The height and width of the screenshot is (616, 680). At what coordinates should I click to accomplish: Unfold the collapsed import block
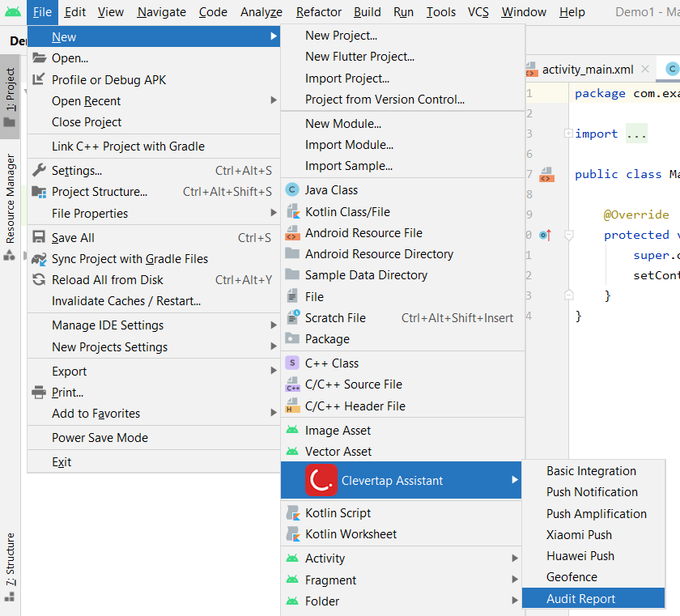(568, 133)
